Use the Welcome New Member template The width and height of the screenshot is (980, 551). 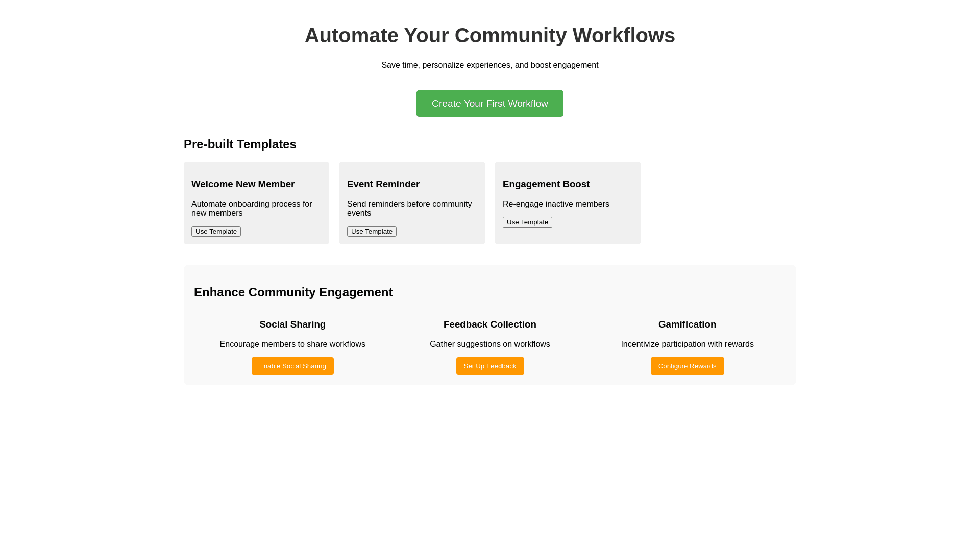point(216,232)
